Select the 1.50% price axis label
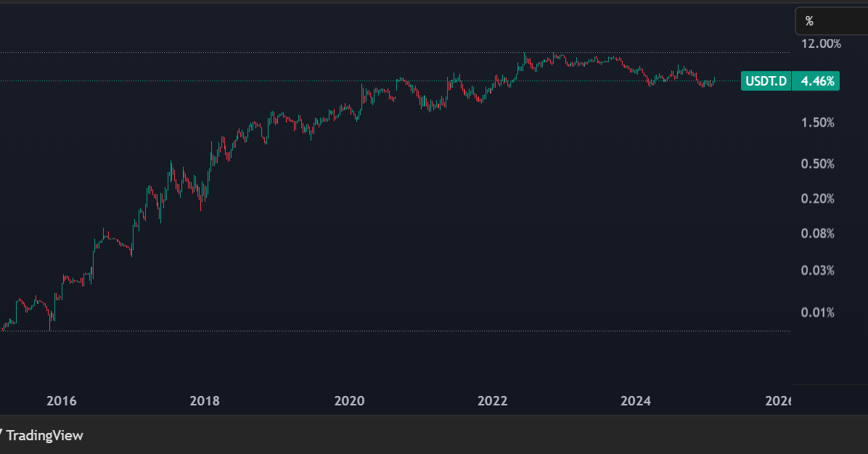Image resolution: width=868 pixels, height=454 pixels. pos(817,123)
